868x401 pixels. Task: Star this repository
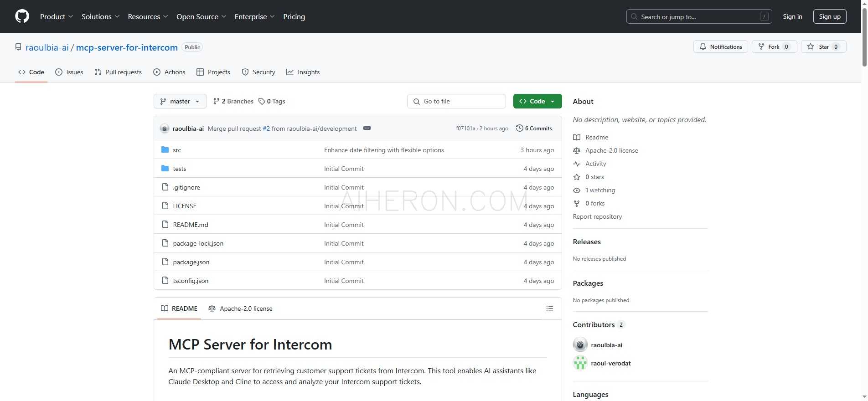click(x=823, y=46)
